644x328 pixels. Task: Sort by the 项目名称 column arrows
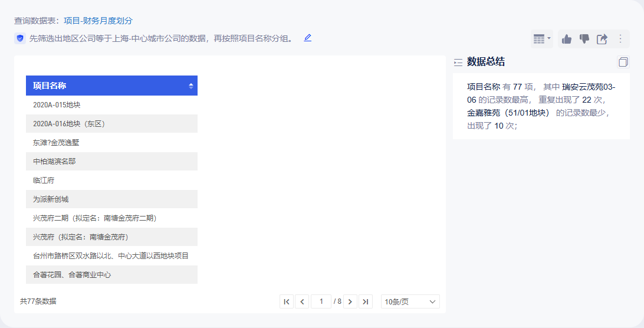(x=191, y=86)
